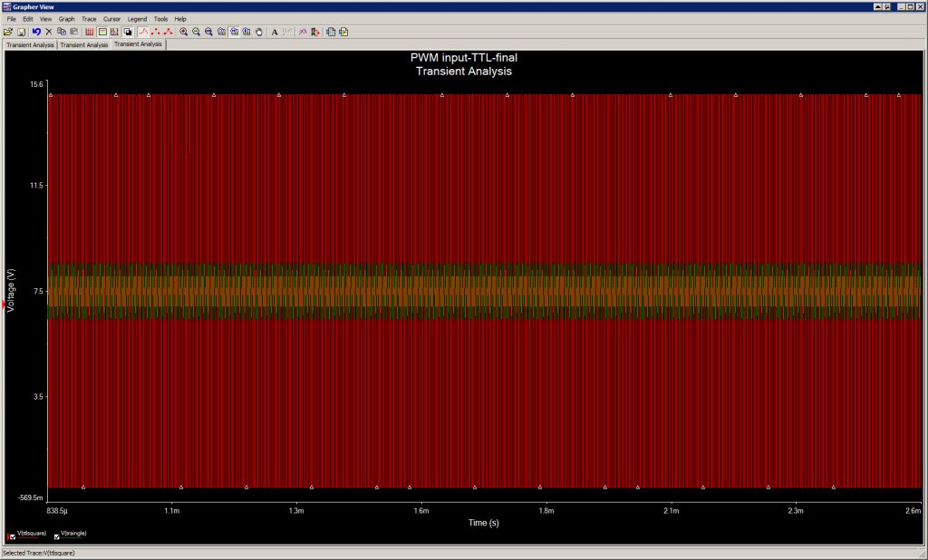Click the Add trace from simulation icon

(x=314, y=32)
